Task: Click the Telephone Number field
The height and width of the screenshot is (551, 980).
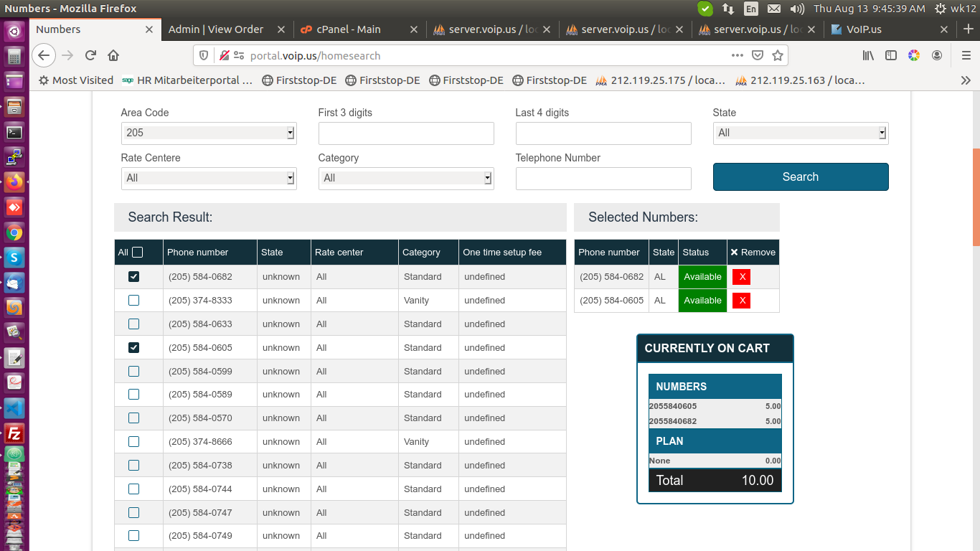Action: [x=603, y=179]
